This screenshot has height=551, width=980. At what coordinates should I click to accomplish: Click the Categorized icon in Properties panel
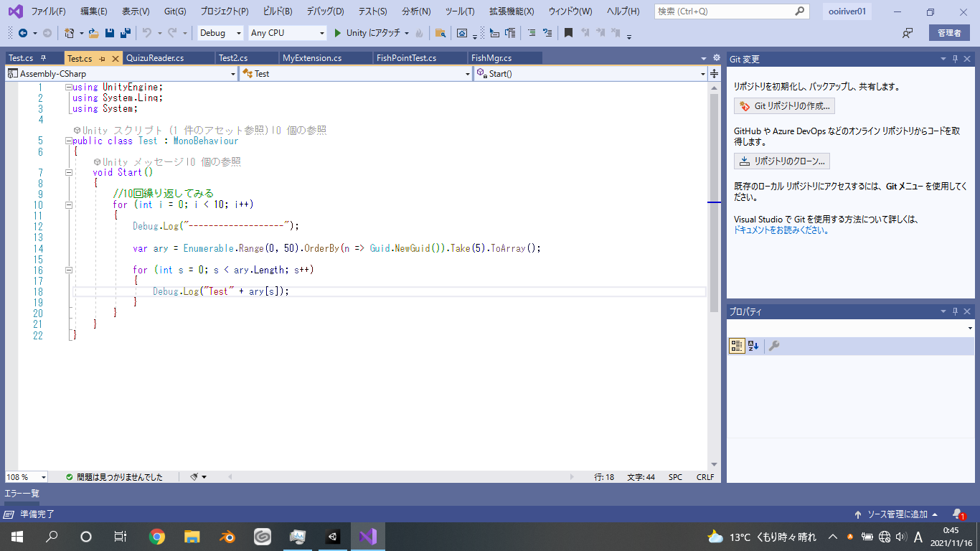click(736, 346)
